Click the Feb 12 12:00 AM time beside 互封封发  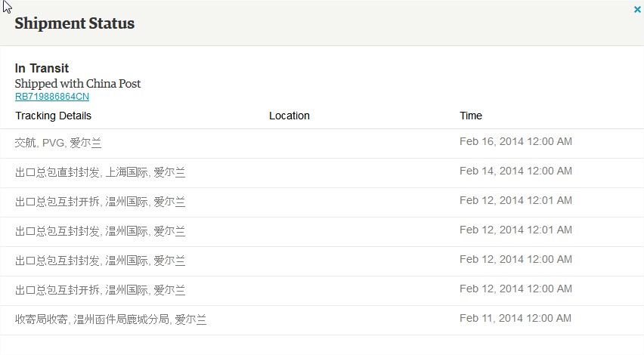pyautogui.click(x=516, y=259)
